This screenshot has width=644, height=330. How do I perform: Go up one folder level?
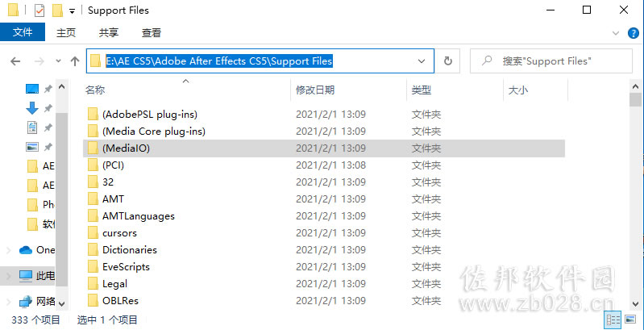tap(75, 61)
